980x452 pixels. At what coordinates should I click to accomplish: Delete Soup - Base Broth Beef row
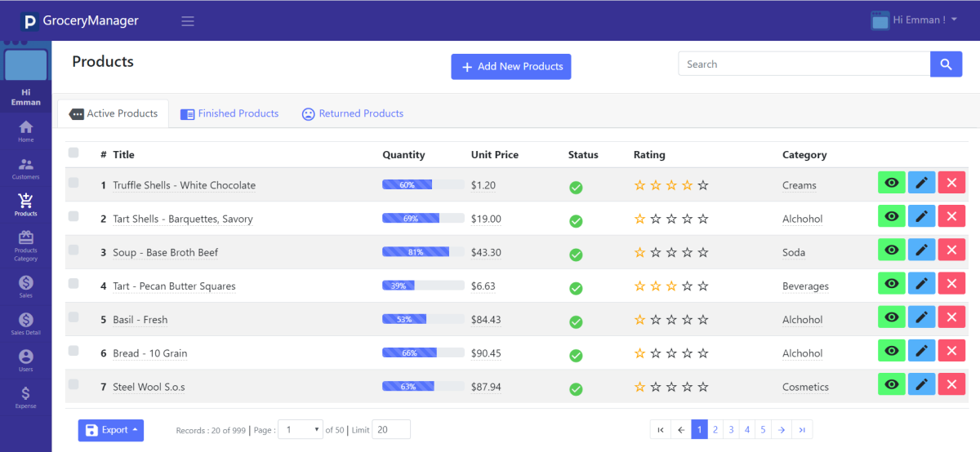(951, 250)
